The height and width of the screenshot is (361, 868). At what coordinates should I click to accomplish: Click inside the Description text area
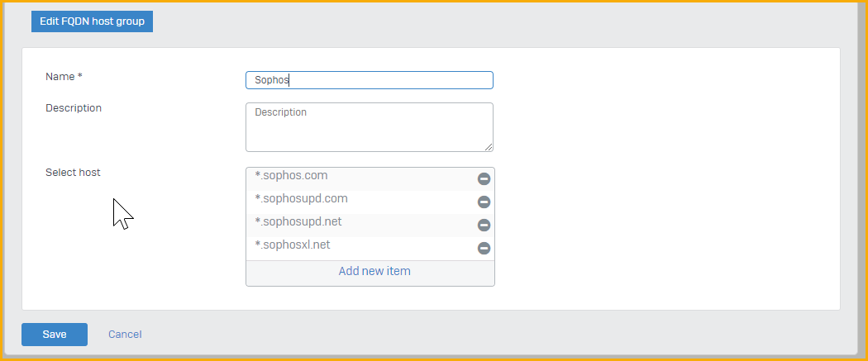click(370, 127)
